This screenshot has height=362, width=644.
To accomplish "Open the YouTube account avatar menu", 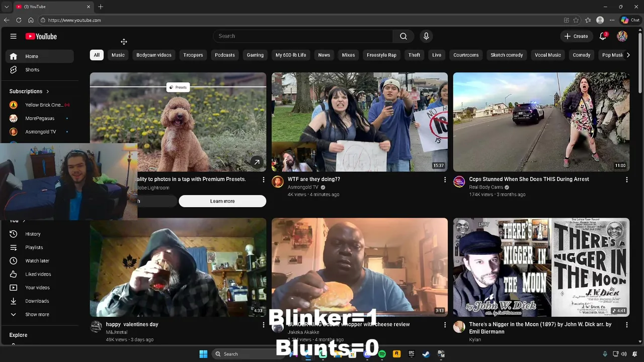I will 622,36.
